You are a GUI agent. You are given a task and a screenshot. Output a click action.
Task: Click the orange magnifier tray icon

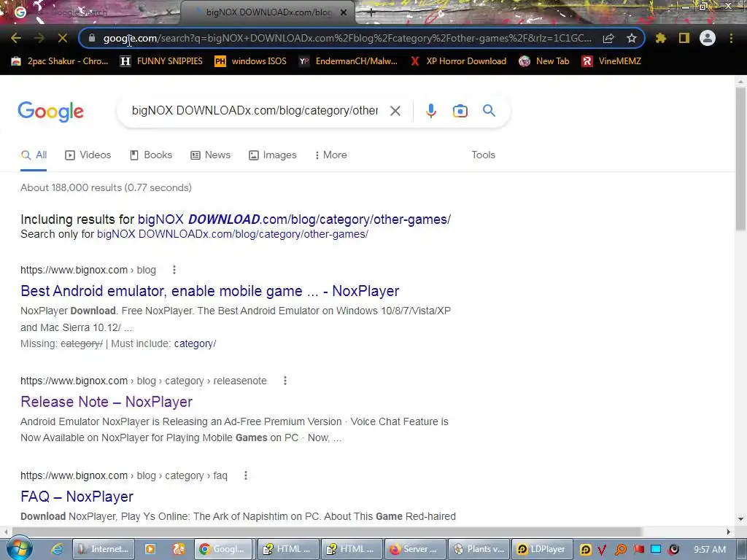point(620,550)
